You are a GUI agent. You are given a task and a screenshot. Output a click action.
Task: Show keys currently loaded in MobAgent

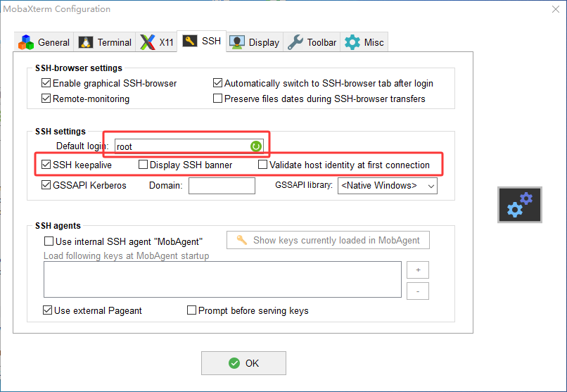[x=328, y=240]
